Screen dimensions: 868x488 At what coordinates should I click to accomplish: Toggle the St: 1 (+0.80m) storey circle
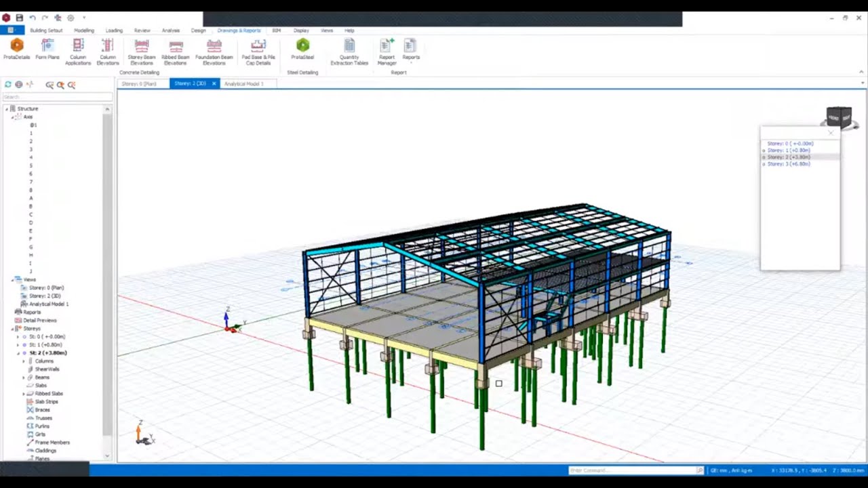25,345
